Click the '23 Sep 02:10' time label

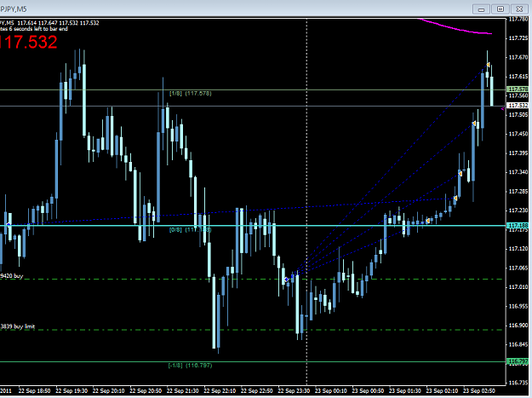(442, 391)
